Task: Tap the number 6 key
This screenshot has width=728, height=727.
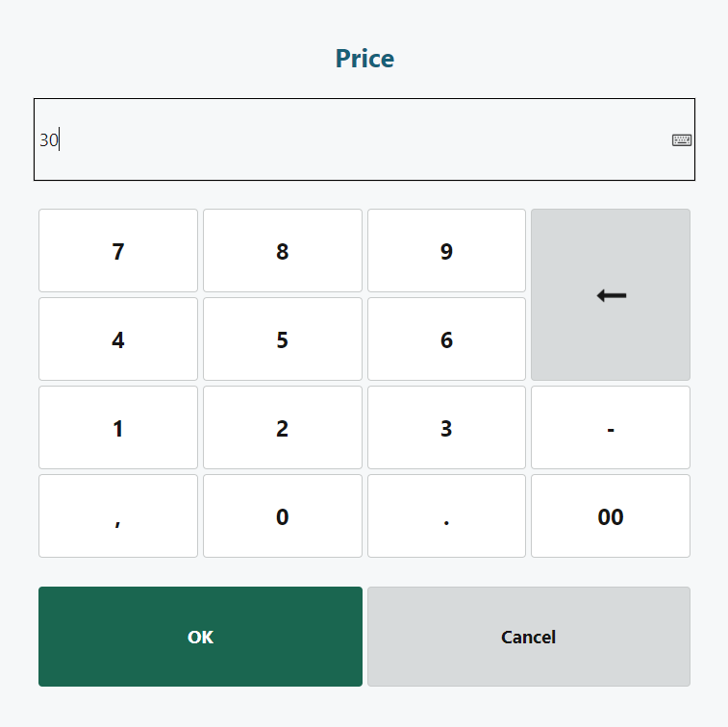Action: (x=446, y=339)
